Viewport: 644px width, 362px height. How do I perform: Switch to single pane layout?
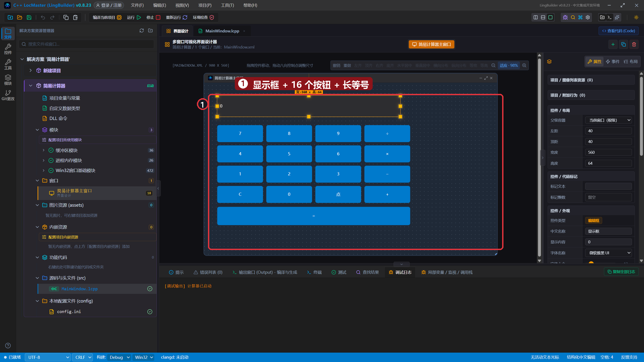click(x=550, y=17)
